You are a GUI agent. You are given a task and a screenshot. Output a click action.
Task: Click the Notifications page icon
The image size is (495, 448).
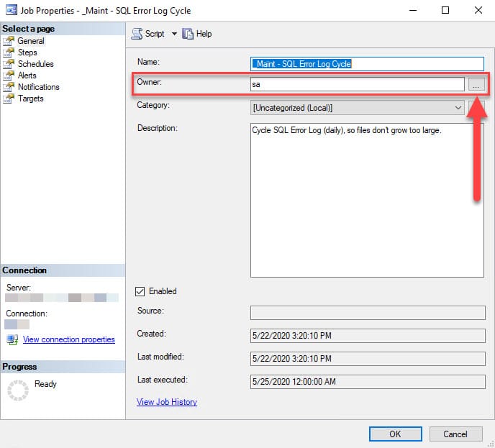(x=9, y=87)
